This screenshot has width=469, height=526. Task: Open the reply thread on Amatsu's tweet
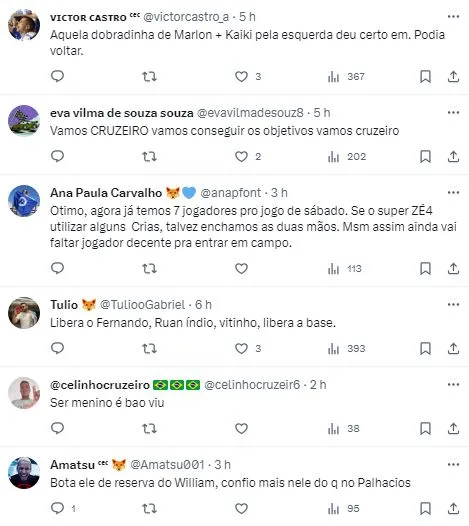pyautogui.click(x=57, y=508)
